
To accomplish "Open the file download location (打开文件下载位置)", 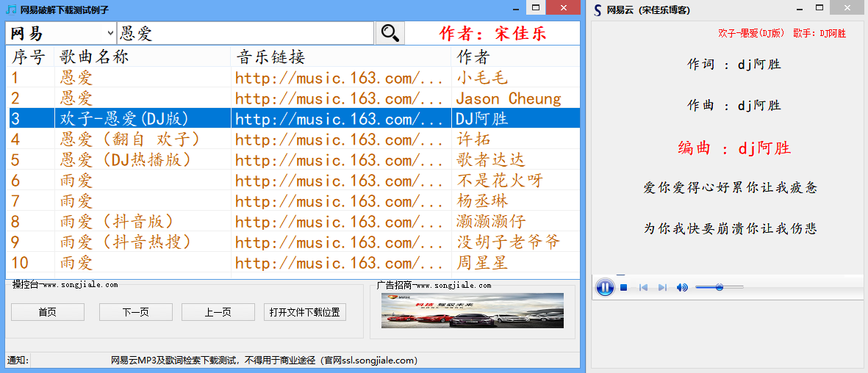I will click(x=304, y=312).
